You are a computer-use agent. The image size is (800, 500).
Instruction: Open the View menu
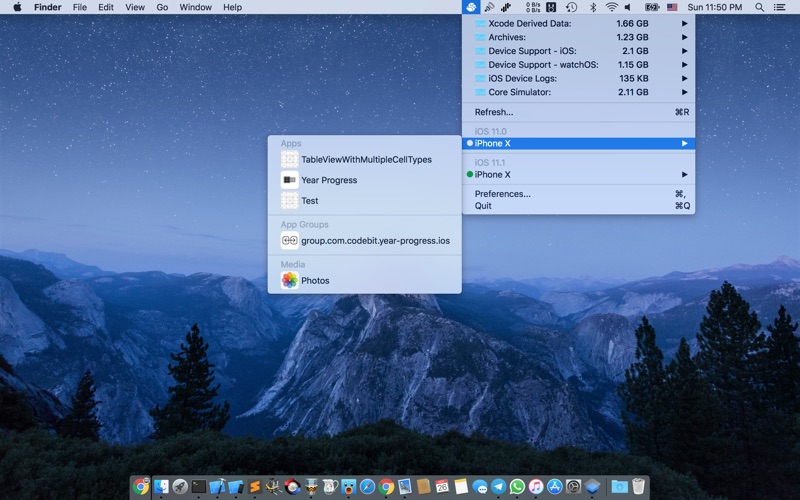point(135,7)
